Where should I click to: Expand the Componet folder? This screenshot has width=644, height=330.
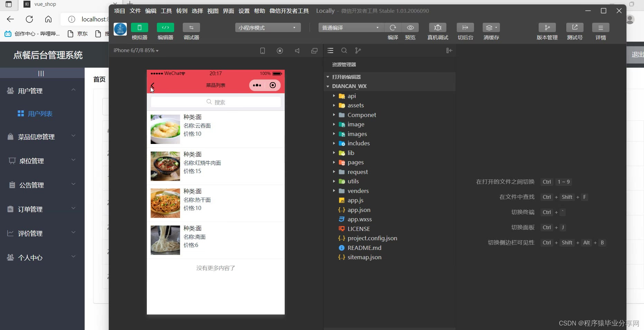[389, 115]
